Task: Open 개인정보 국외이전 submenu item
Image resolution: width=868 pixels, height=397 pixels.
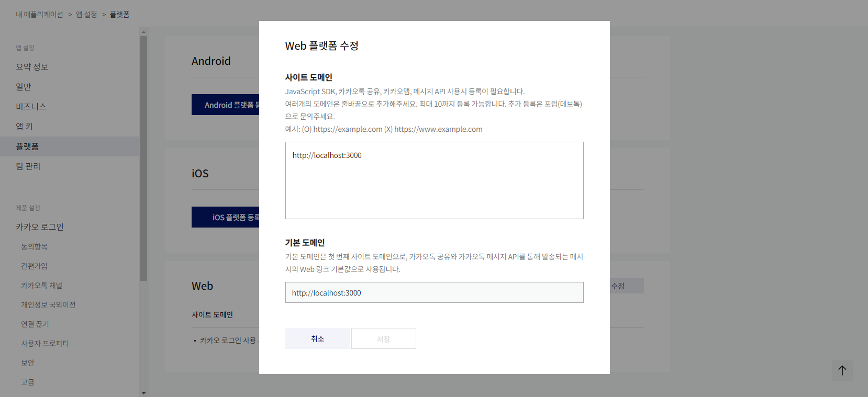Action: pyautogui.click(x=48, y=304)
